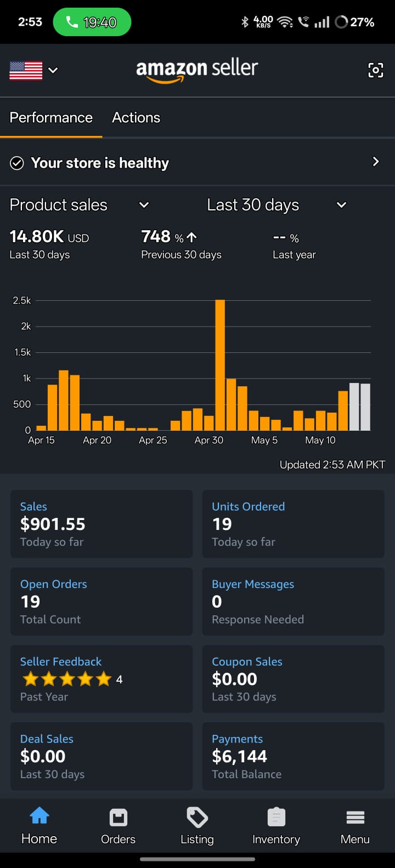The height and width of the screenshot is (868, 395).
Task: Open the Sales today card
Action: 101,524
